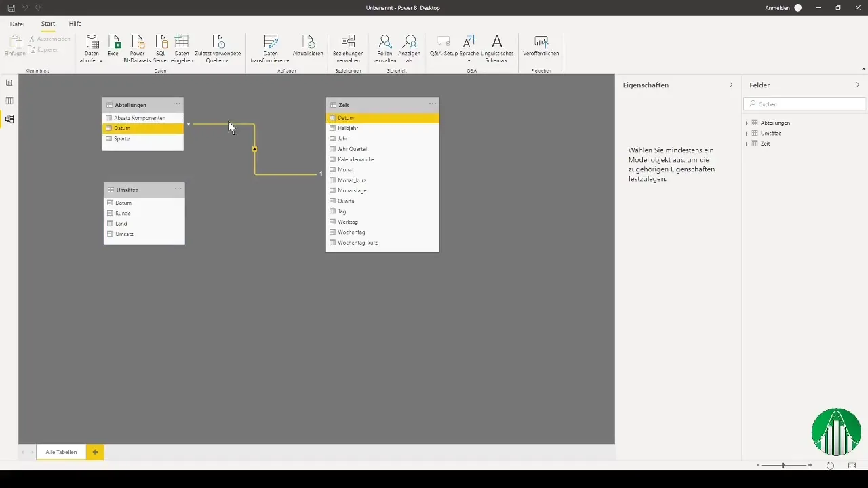
Task: Select the Kunde field in Umsätze
Action: tap(144, 213)
